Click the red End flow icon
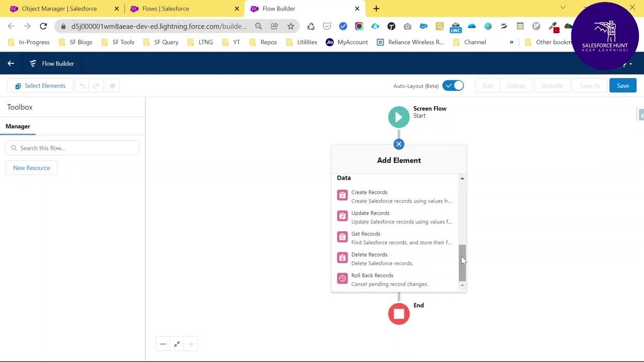 click(399, 314)
